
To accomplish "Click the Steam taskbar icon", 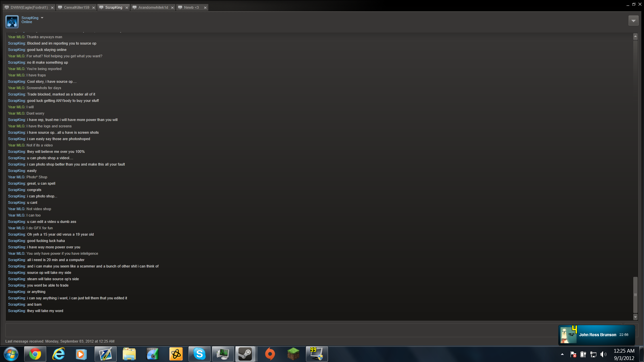I will coord(245,354).
